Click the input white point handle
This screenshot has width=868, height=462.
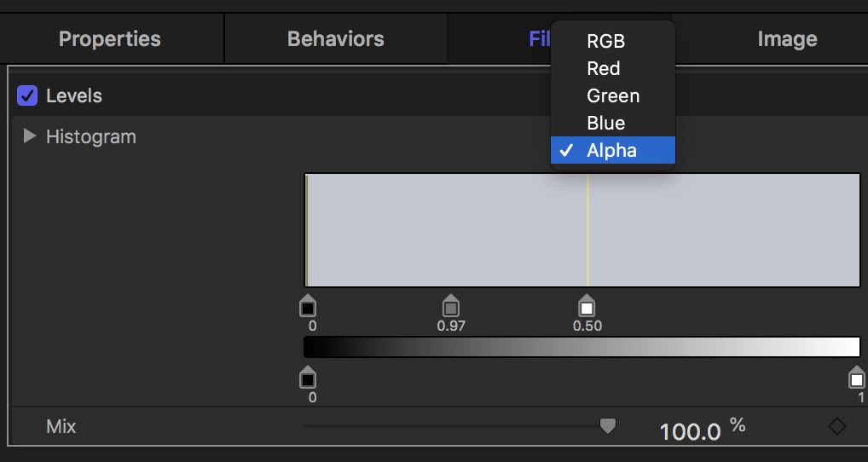[587, 306]
